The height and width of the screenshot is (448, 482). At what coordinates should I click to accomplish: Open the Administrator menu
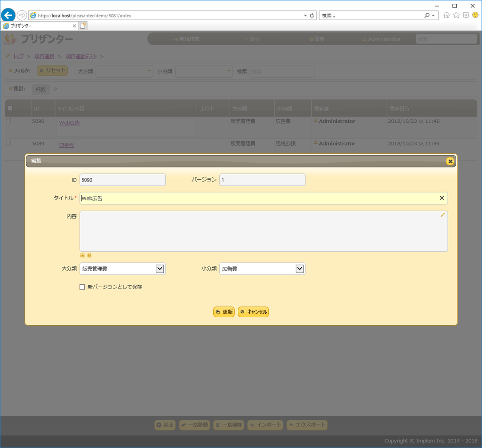pos(381,39)
